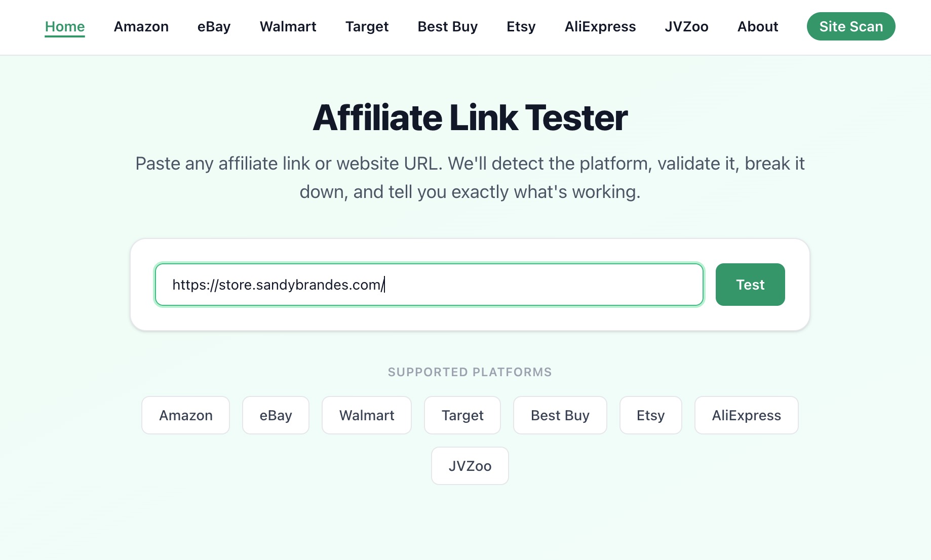The image size is (931, 560).
Task: Open the Amazon section from navigation
Action: tap(141, 26)
